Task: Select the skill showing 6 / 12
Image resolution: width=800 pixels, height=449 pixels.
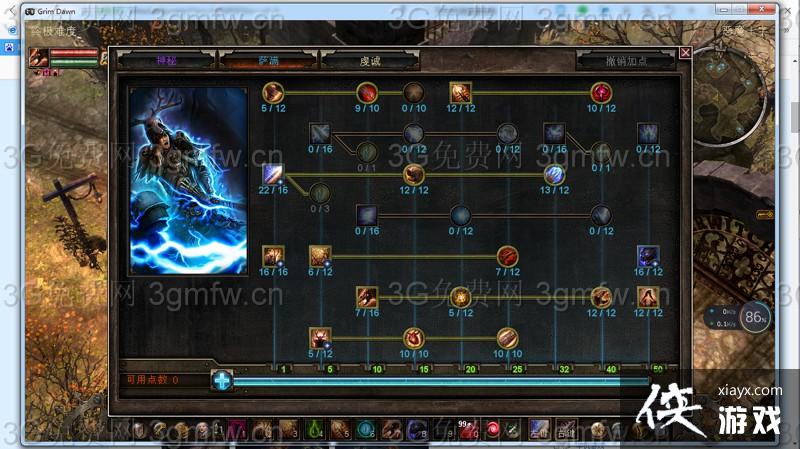Action: coord(320,256)
